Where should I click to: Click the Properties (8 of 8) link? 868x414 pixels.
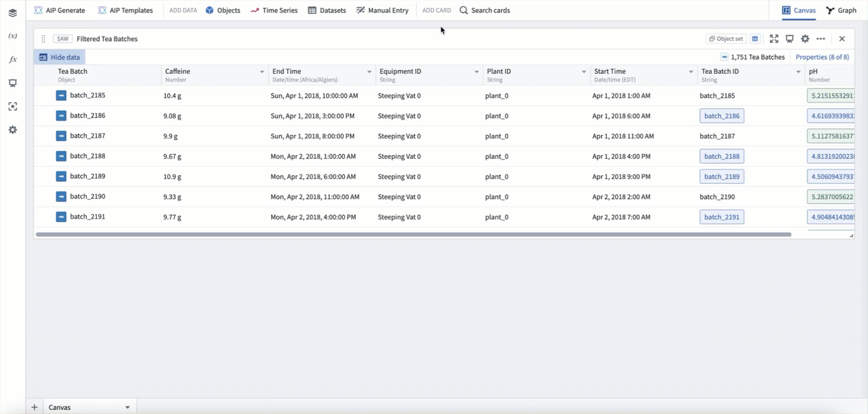[x=822, y=57]
